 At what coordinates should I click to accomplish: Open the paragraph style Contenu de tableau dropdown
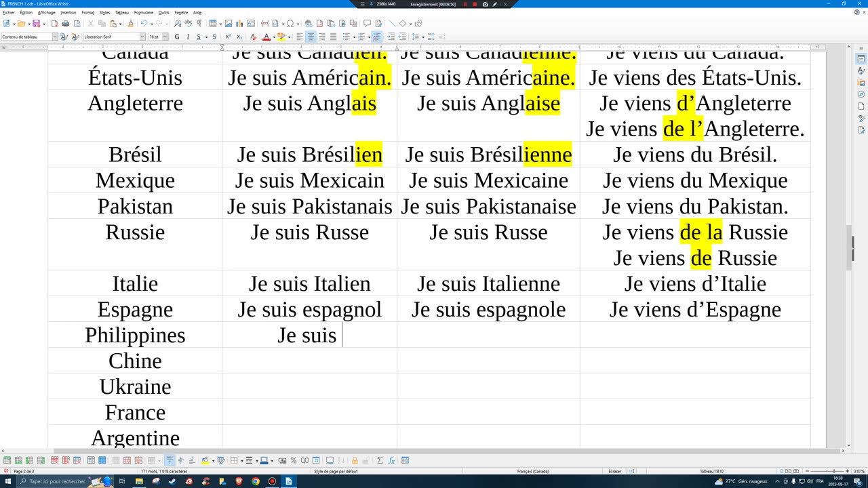(55, 37)
